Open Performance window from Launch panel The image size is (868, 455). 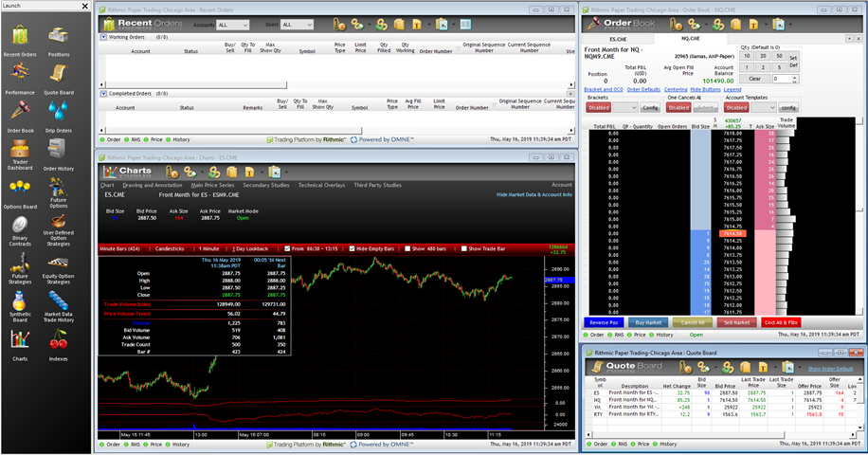tap(20, 79)
